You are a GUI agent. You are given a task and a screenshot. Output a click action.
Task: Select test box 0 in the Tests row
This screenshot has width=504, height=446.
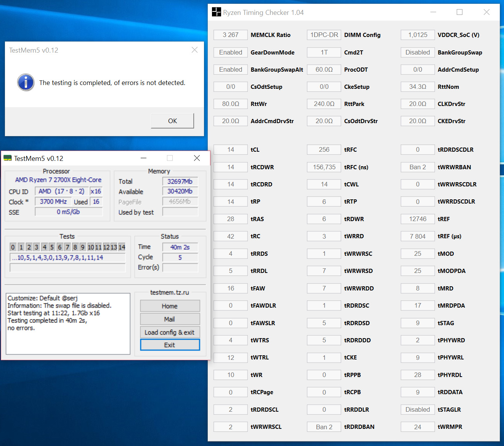pyautogui.click(x=13, y=247)
